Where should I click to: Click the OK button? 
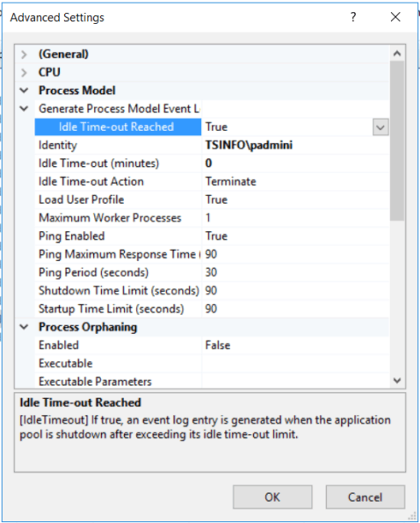click(272, 497)
